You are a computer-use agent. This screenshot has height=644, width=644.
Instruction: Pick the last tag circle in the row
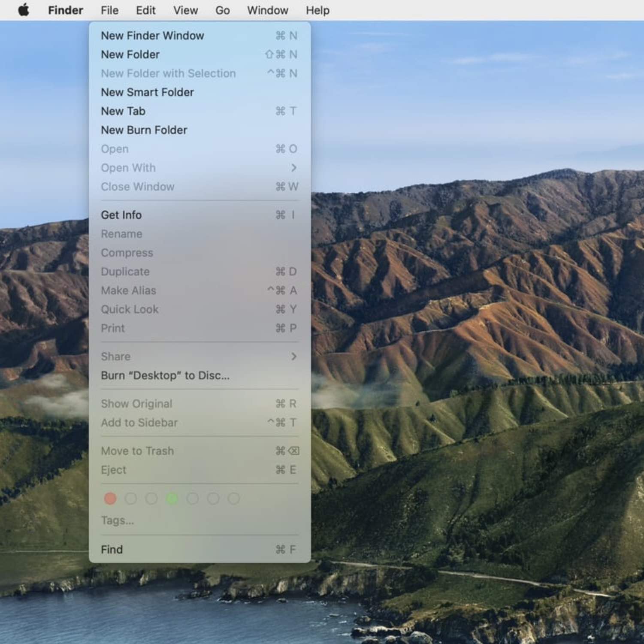click(234, 498)
